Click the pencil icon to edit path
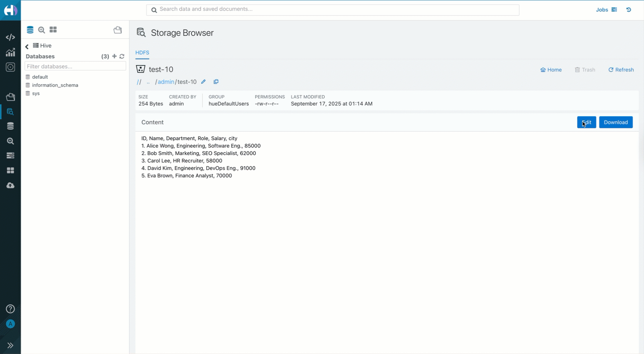Screen dimensions: 644x354 203,82
